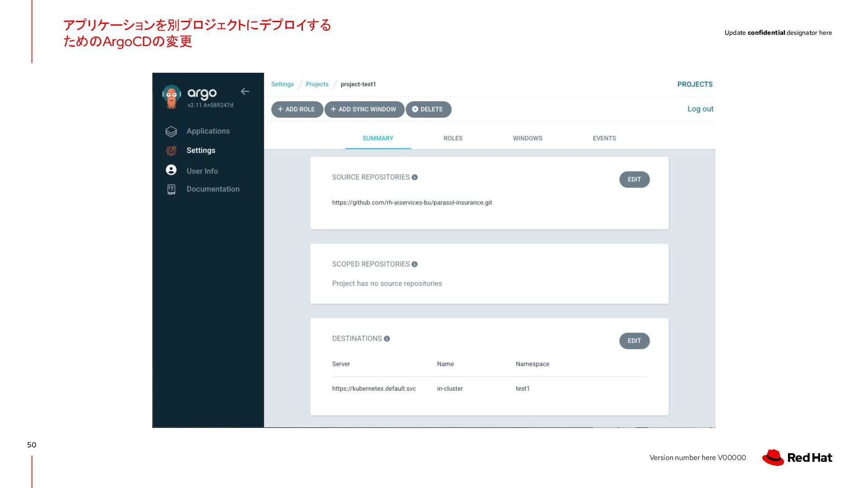Click the test1 namespace cell
868x488 pixels.
point(523,389)
